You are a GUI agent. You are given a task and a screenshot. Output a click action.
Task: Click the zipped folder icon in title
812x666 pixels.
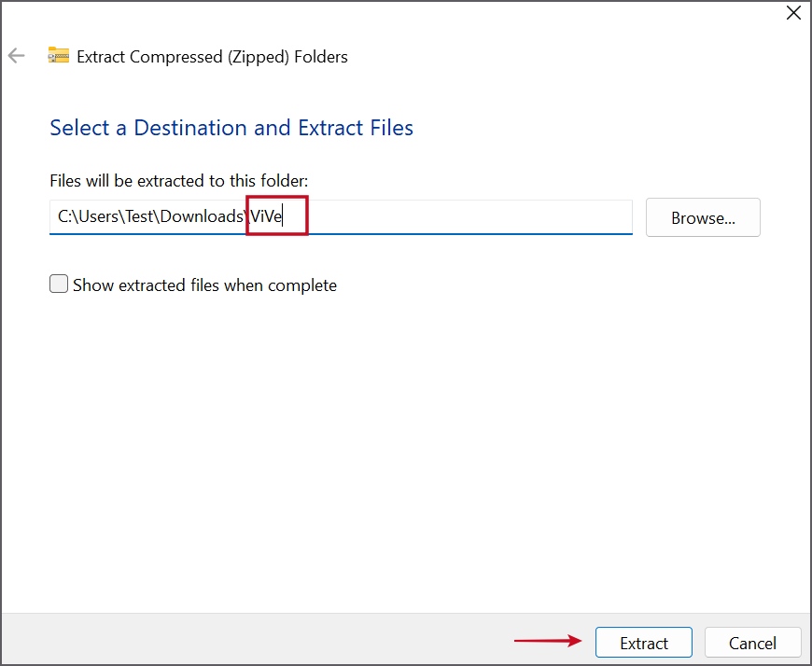click(59, 56)
